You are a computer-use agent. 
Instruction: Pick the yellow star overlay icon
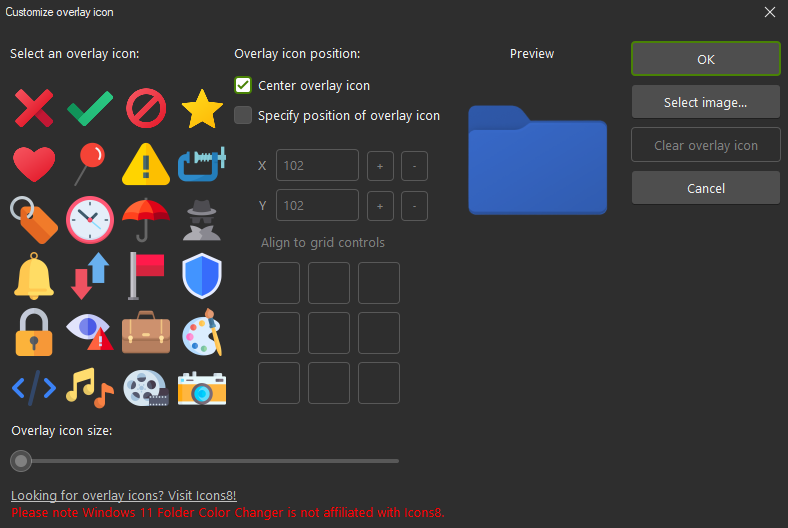[x=202, y=108]
